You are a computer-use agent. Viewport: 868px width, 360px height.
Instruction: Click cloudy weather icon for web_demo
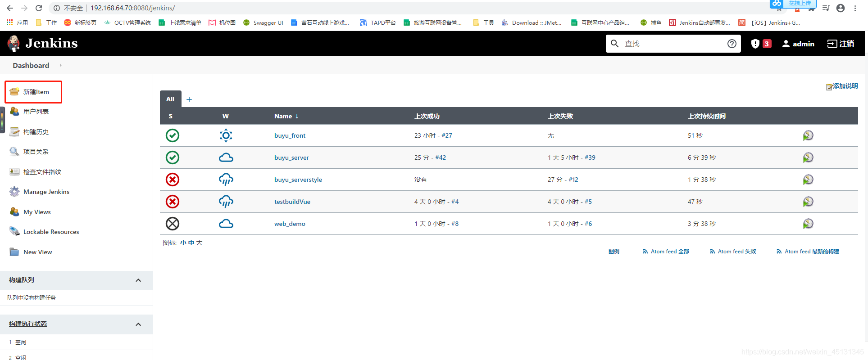[226, 224]
